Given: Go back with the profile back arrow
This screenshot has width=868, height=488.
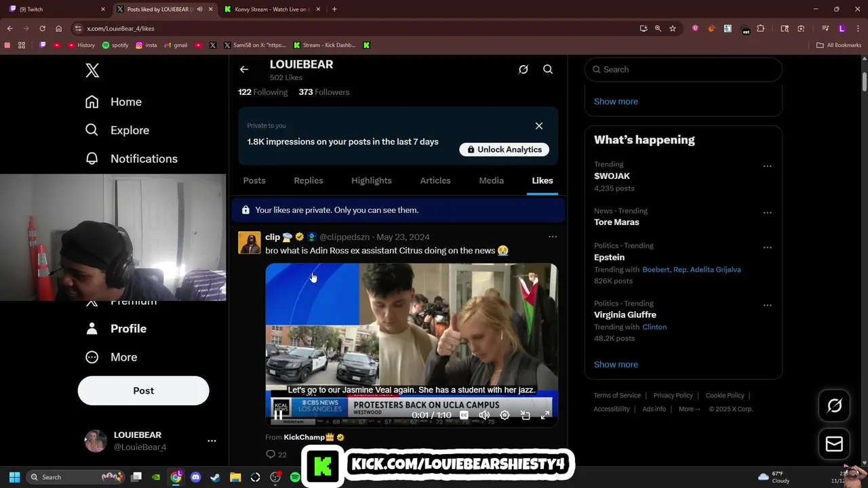Looking at the screenshot, I should pos(244,69).
